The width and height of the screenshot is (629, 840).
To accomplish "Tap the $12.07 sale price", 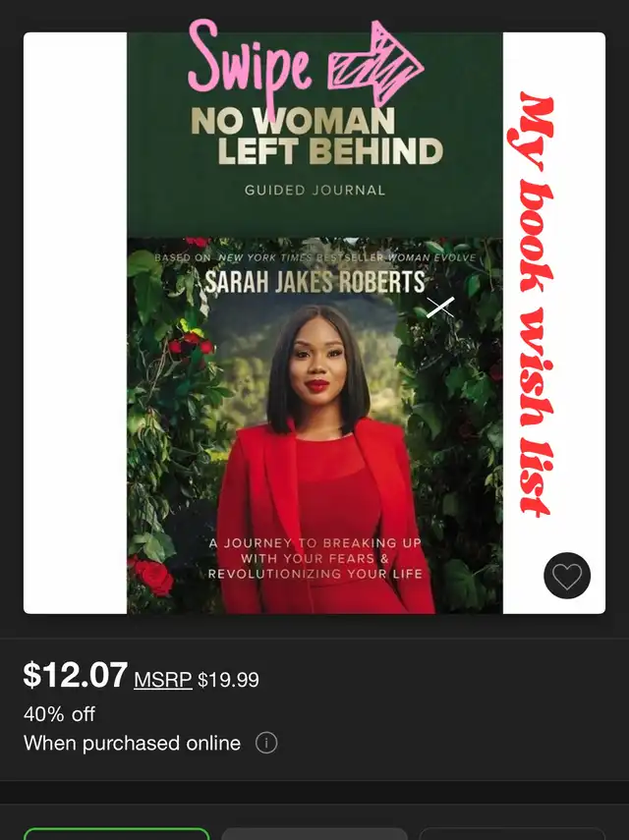I will coord(76,675).
